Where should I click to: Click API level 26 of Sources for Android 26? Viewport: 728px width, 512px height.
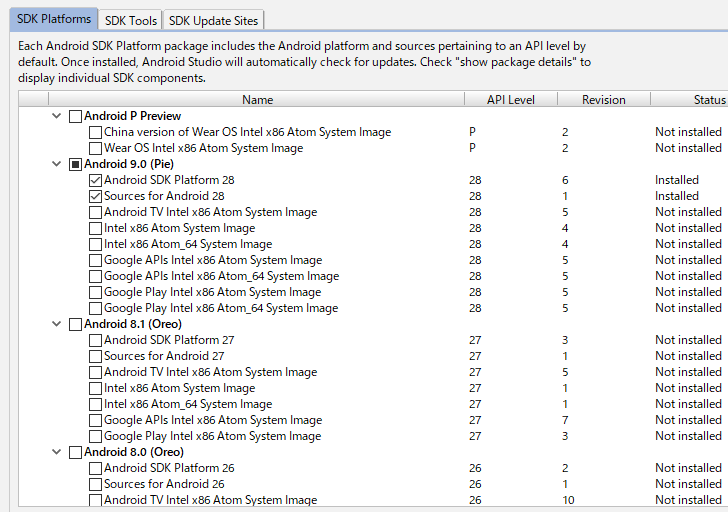click(x=475, y=484)
